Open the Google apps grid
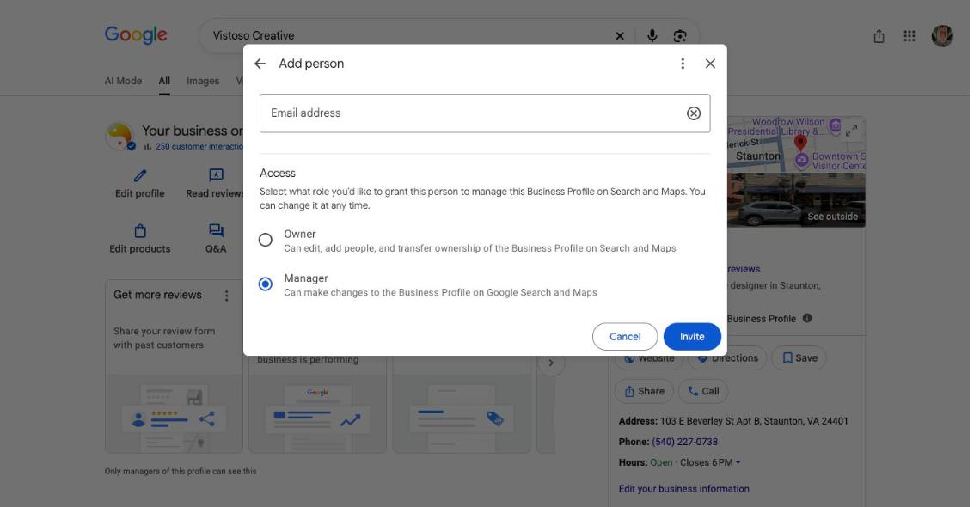Image resolution: width=980 pixels, height=507 pixels. click(910, 36)
